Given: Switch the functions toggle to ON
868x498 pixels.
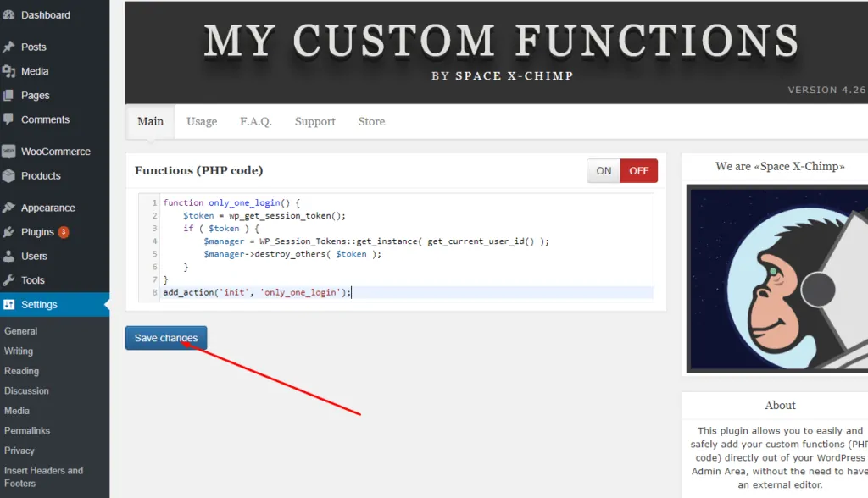Looking at the screenshot, I should pos(604,171).
